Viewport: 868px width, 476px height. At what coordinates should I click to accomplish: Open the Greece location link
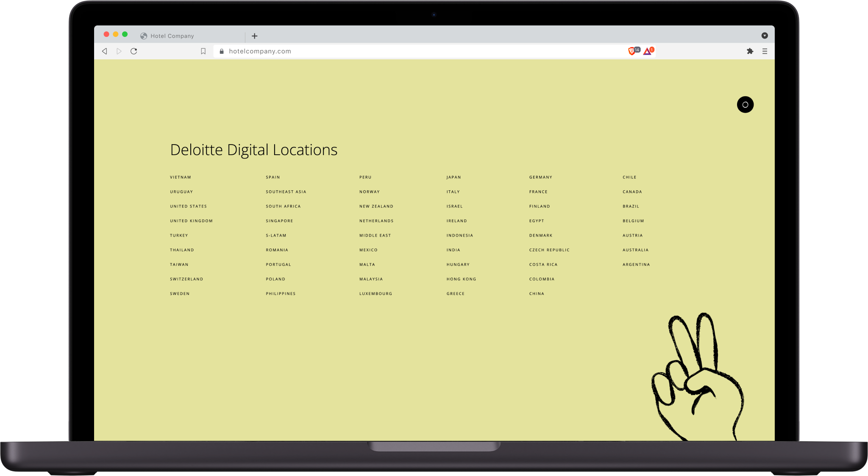point(455,294)
